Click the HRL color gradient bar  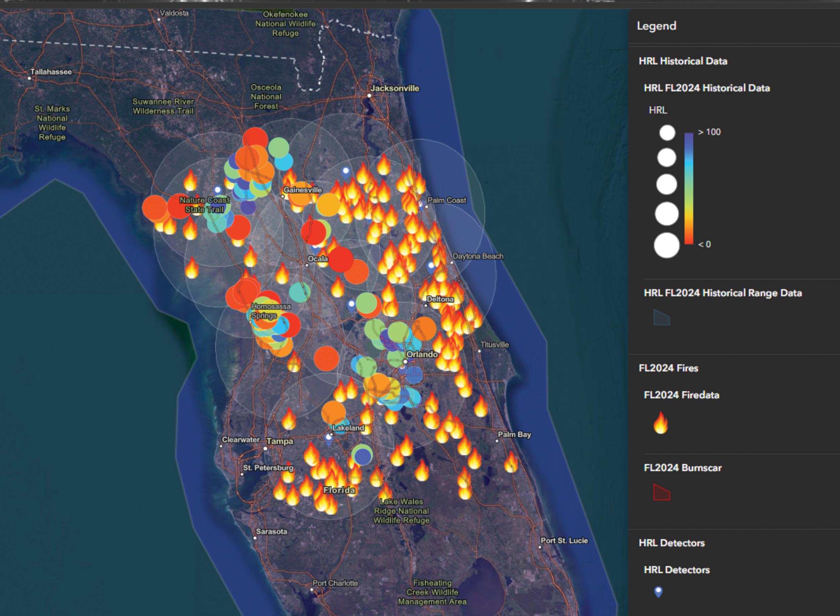[688, 188]
